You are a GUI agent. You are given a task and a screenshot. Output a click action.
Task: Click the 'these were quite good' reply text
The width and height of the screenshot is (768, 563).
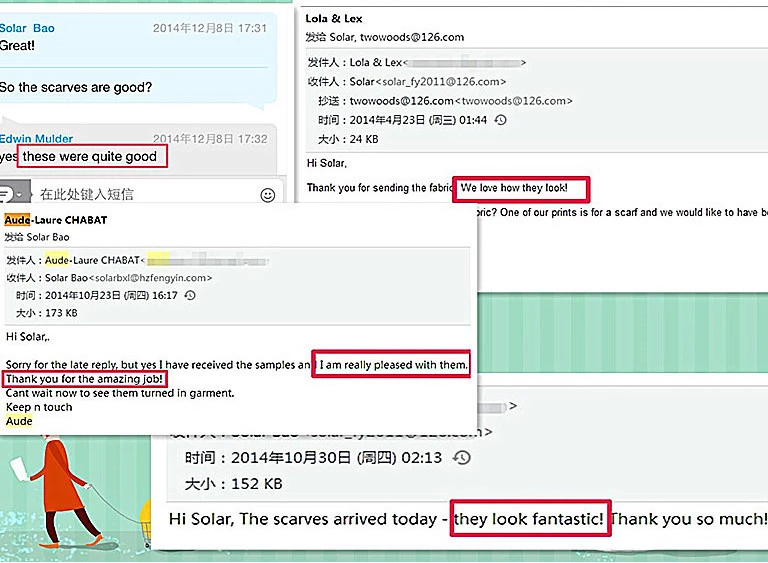pyautogui.click(x=90, y=156)
